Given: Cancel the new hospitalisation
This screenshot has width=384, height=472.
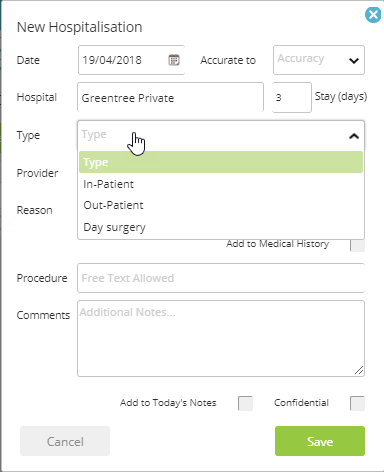Looking at the screenshot, I should (x=65, y=441).
